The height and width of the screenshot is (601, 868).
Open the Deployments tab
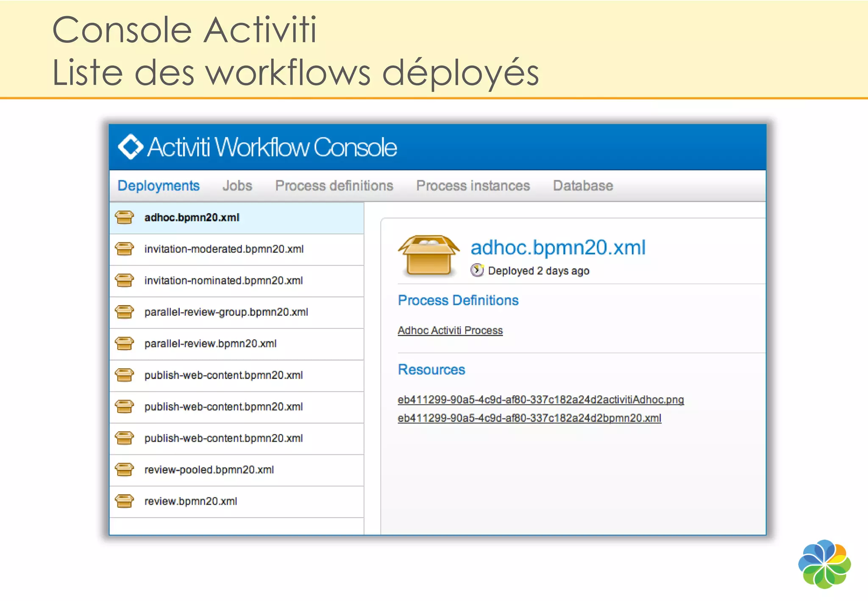tap(159, 186)
